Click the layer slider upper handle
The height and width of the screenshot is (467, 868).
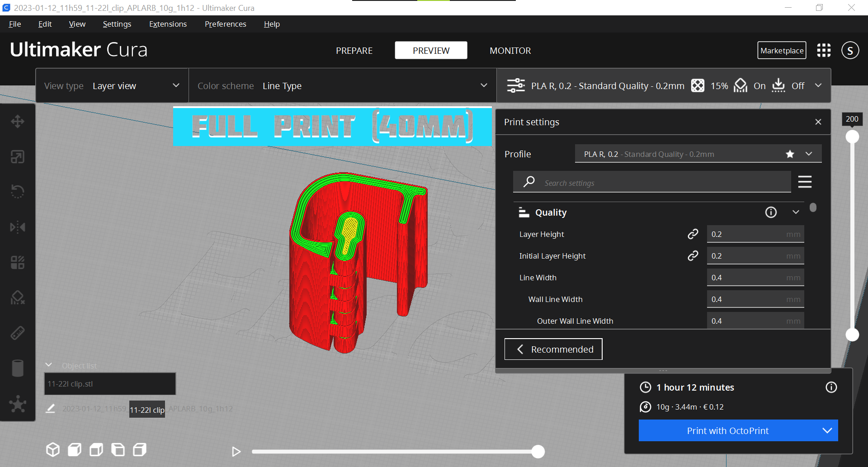[x=852, y=137]
